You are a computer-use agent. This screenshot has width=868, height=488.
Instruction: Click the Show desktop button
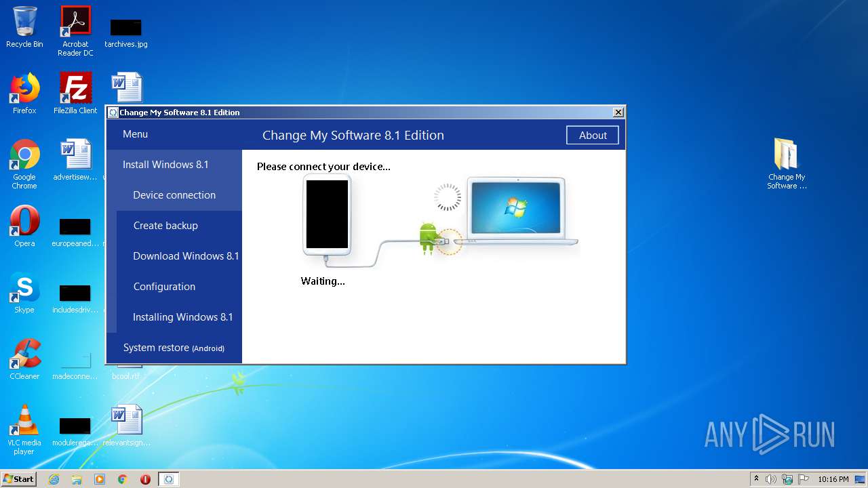[861, 479]
